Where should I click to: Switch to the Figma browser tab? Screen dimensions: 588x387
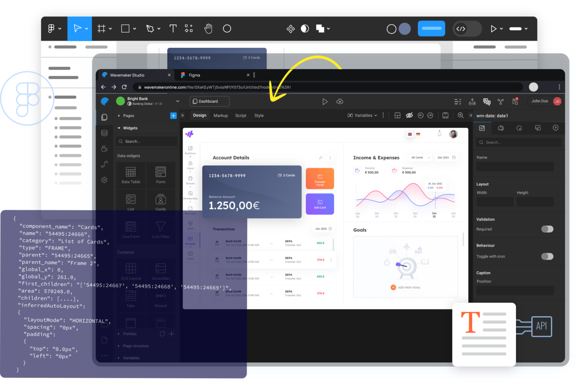(194, 75)
